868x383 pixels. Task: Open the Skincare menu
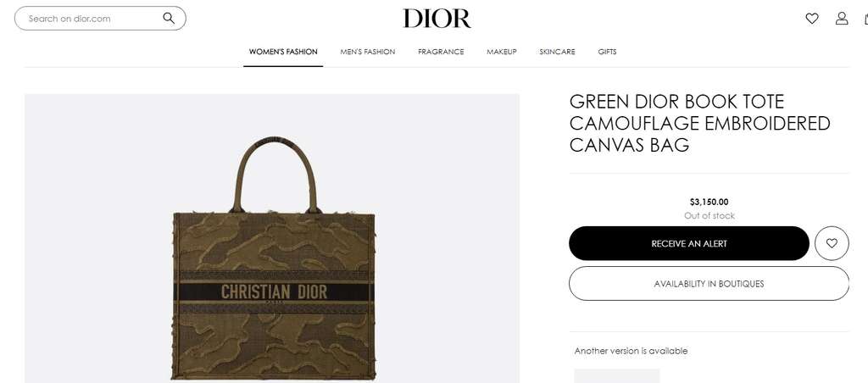557,52
